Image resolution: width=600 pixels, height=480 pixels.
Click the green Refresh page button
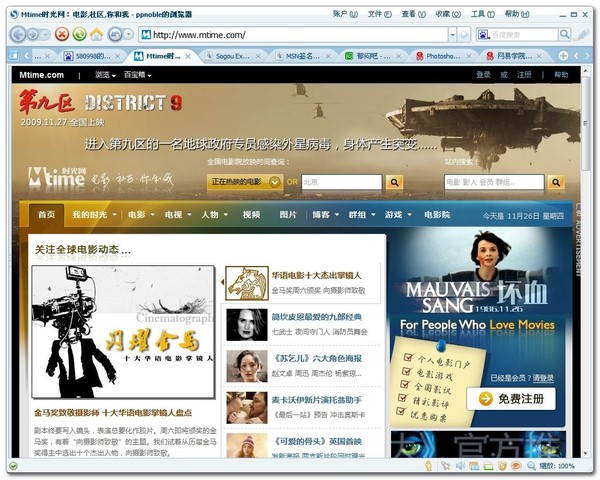click(79, 34)
